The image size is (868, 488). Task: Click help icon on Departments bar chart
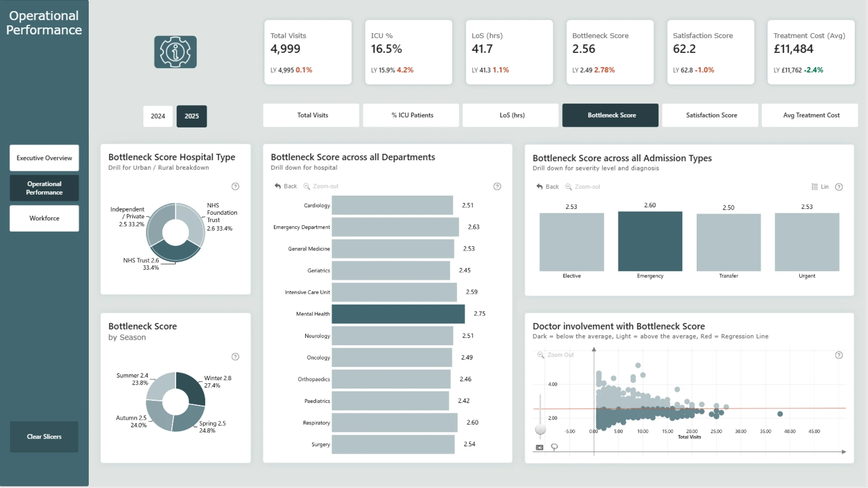point(497,186)
